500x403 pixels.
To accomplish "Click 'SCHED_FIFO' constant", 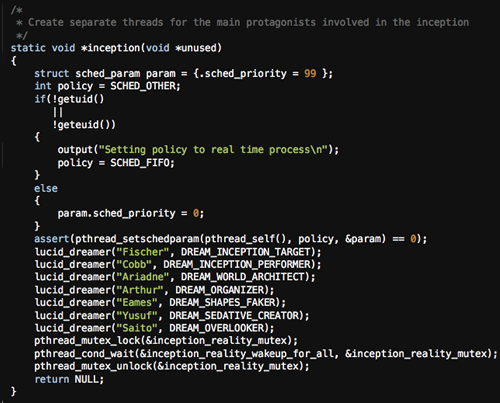I will (140, 163).
